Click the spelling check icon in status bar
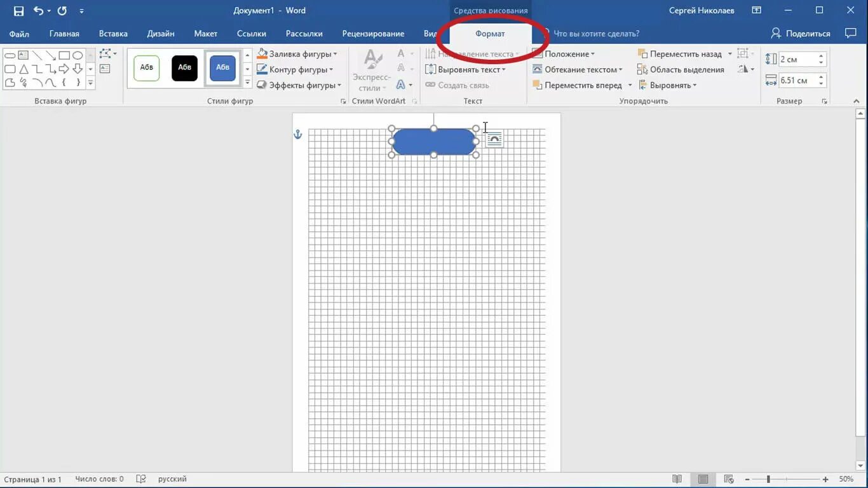Viewport: 868px width, 488px height. pyautogui.click(x=141, y=479)
